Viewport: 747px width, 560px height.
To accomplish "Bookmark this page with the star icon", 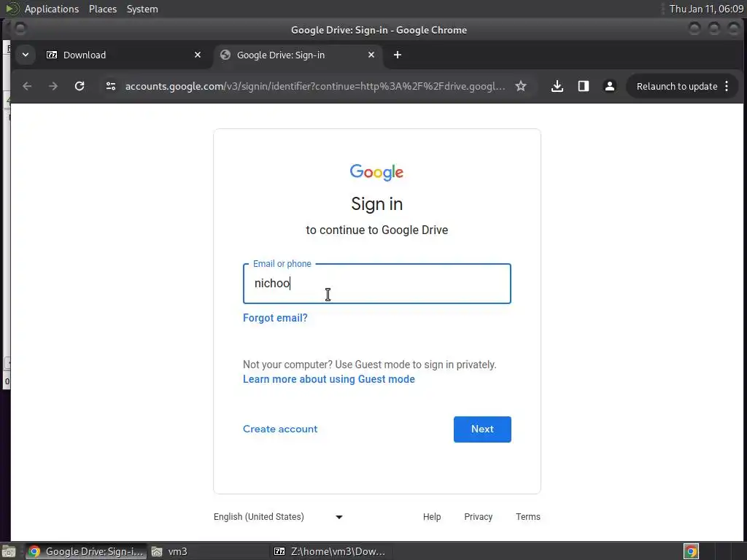I will tap(521, 86).
